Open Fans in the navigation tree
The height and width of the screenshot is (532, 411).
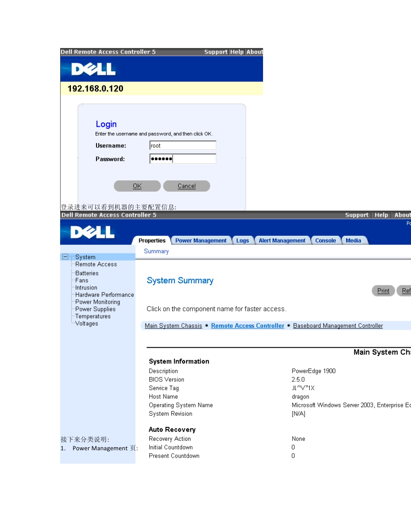point(82,280)
